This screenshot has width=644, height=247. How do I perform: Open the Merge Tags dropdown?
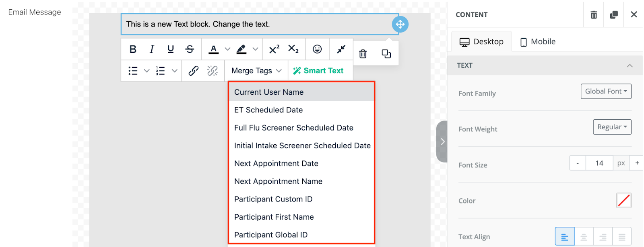click(256, 71)
